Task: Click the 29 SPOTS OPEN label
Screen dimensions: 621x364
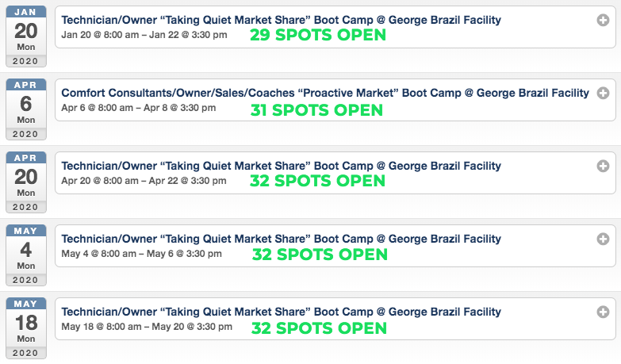Action: (318, 35)
